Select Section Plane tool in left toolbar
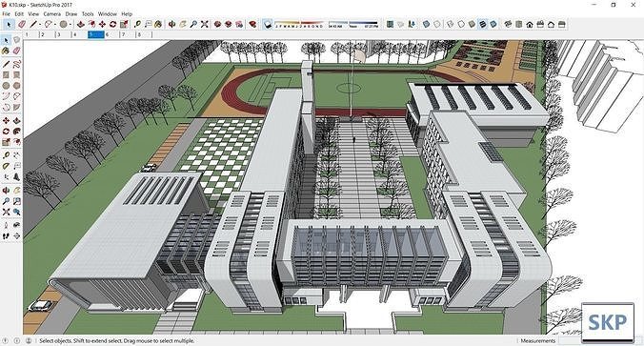This screenshot has width=644, height=346. 16,236
